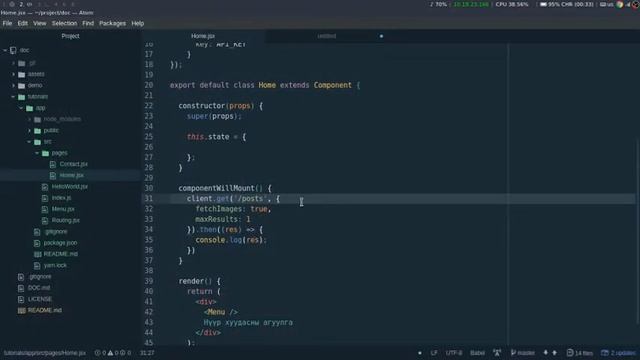Click line number 20 in gutter
640x360 pixels.
[149, 85]
